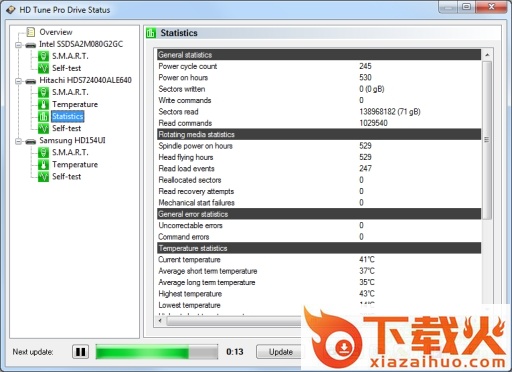Select the Write commands row
This screenshot has width=512, height=372.
coord(319,100)
